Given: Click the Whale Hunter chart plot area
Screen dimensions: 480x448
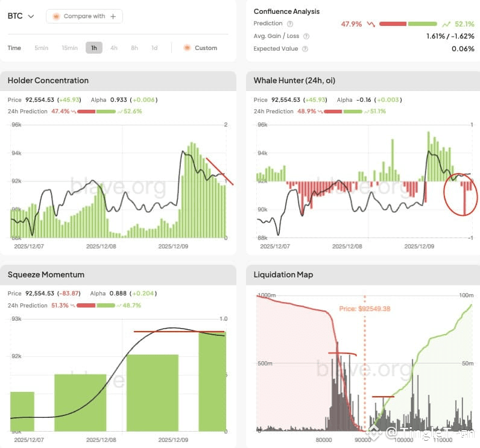Looking at the screenshot, I should coord(364,181).
